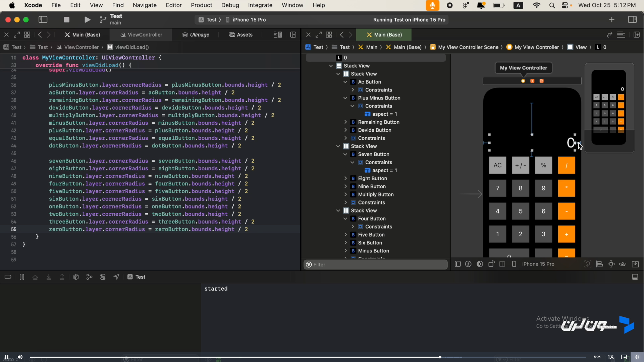Viewport: 644px width, 362px height.
Task: Click the Update Frames icon
Action: pyautogui.click(x=588, y=264)
